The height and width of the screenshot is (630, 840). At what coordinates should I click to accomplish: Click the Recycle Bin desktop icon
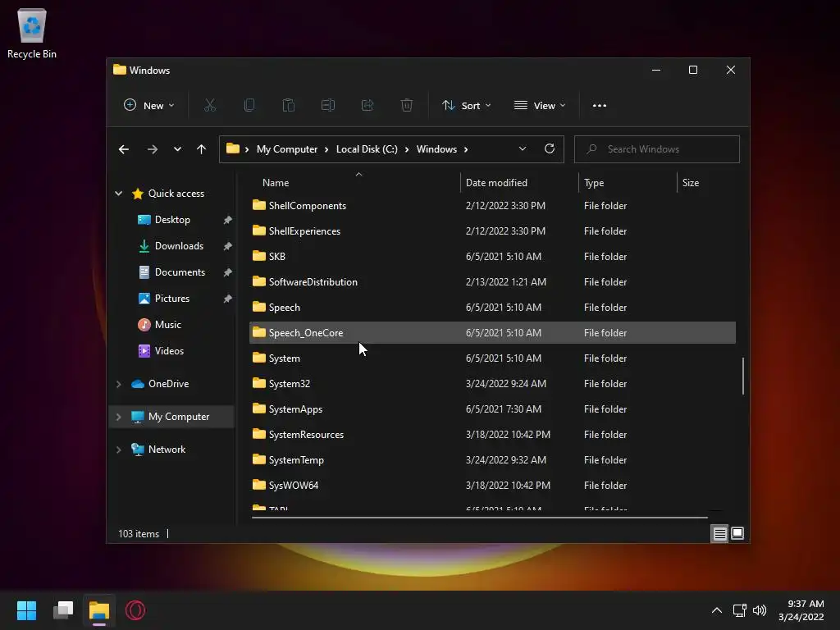click(32, 33)
